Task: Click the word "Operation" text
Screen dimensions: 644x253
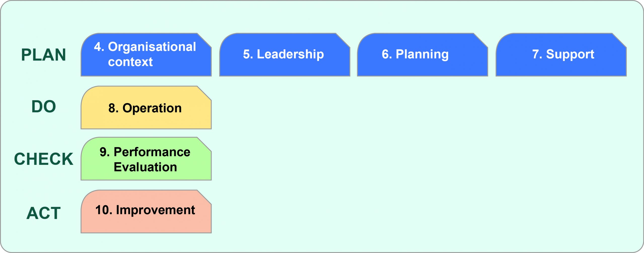Action: [152, 108]
